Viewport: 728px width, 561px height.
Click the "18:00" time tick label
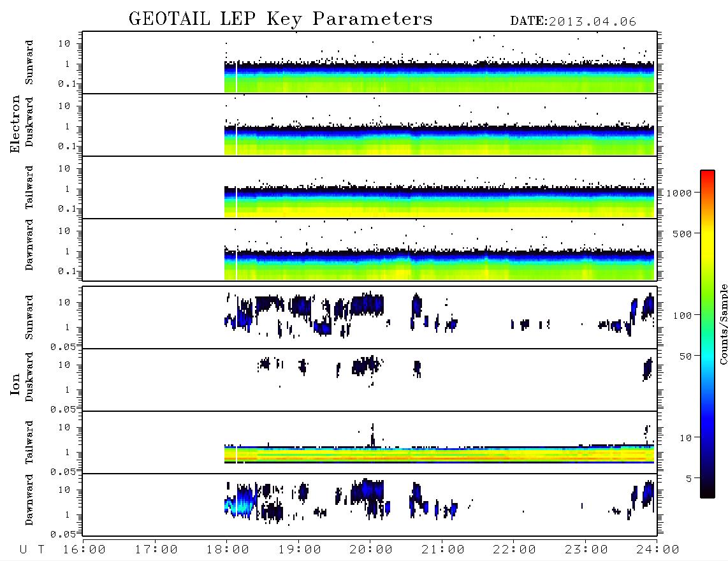pos(228,550)
